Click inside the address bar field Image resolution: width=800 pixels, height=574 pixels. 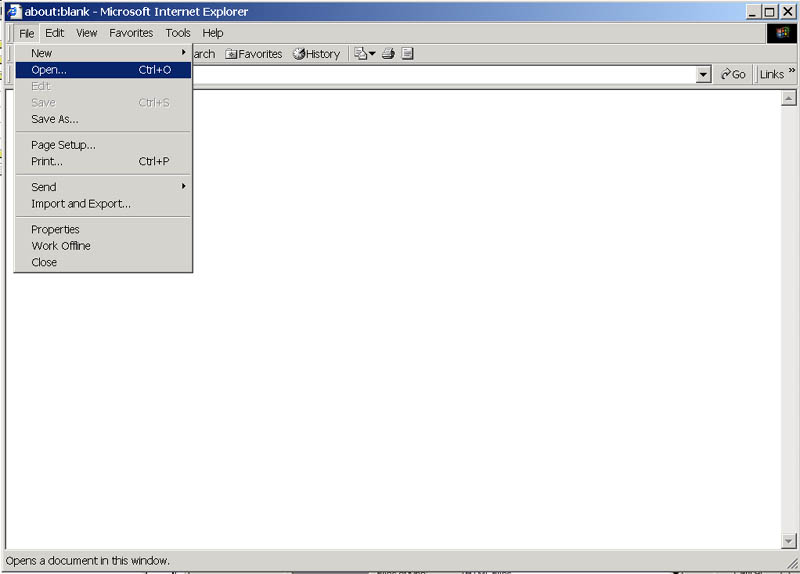(444, 74)
